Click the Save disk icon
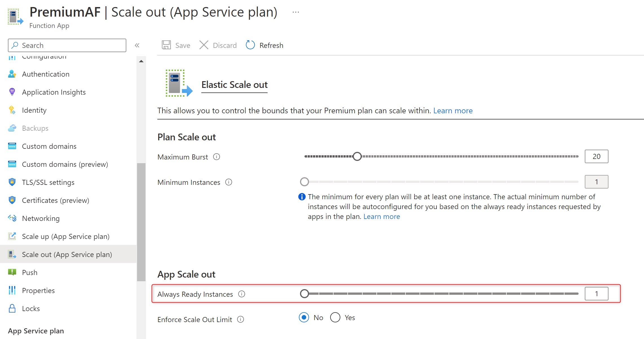This screenshot has width=644, height=339. point(166,45)
